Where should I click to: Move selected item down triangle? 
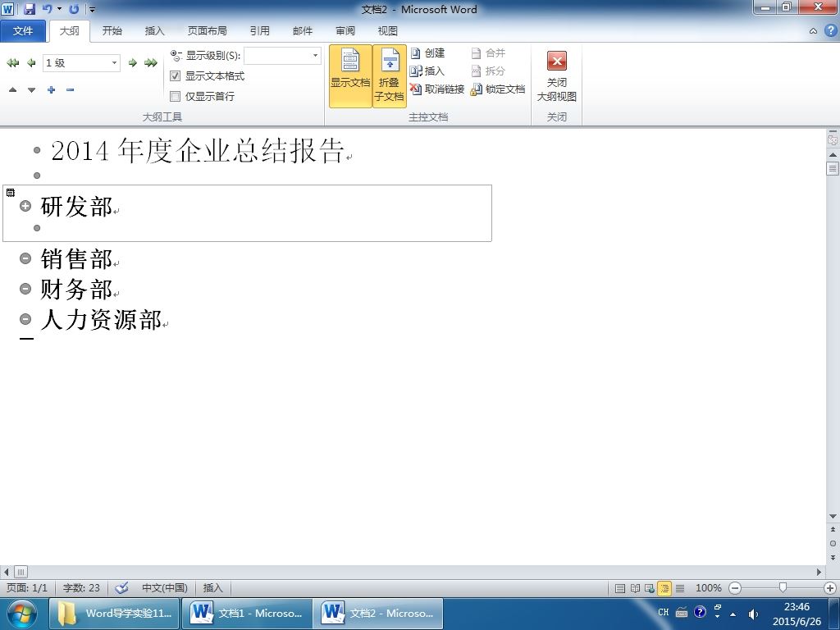point(32,90)
